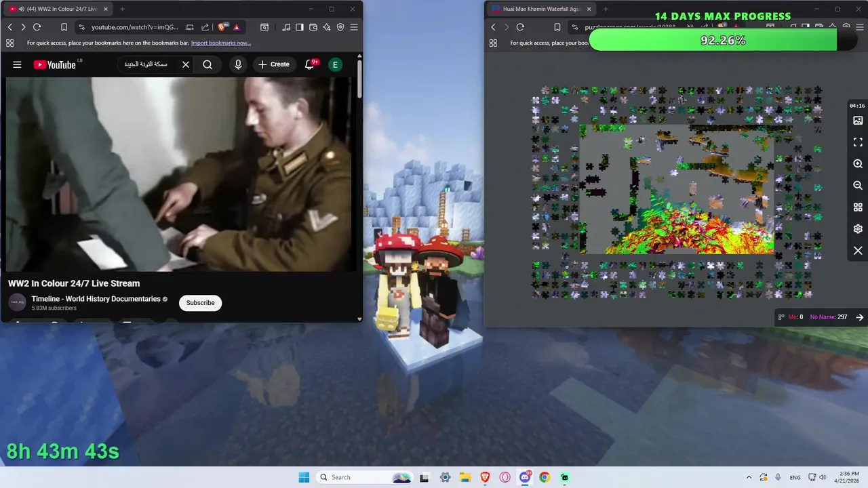868x488 pixels.
Task: Open site settings icon in YouTube address bar
Action: tap(81, 27)
